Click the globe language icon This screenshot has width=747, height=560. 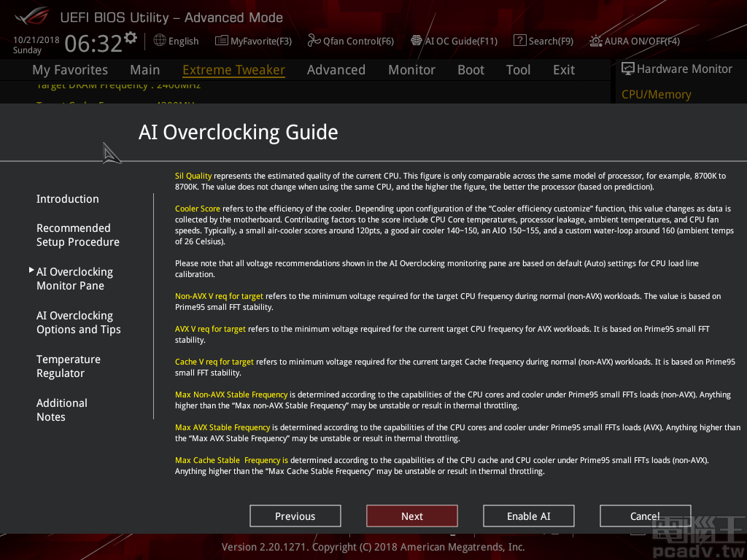point(160,41)
